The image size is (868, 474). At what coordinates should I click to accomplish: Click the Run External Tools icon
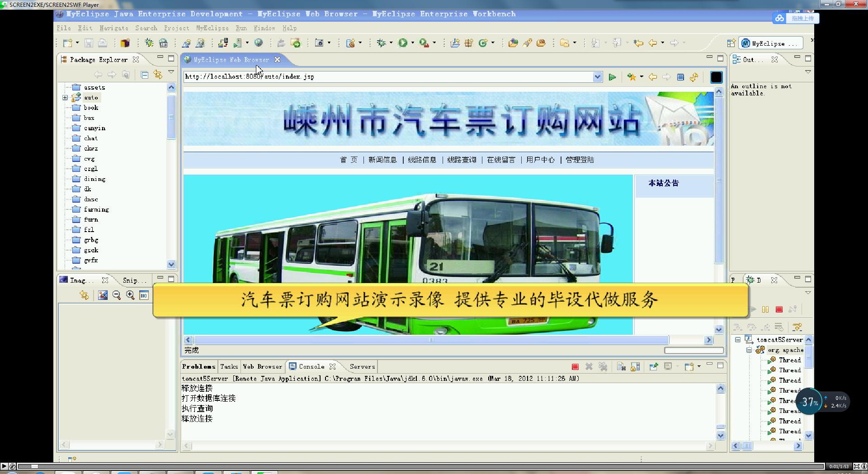click(x=424, y=43)
